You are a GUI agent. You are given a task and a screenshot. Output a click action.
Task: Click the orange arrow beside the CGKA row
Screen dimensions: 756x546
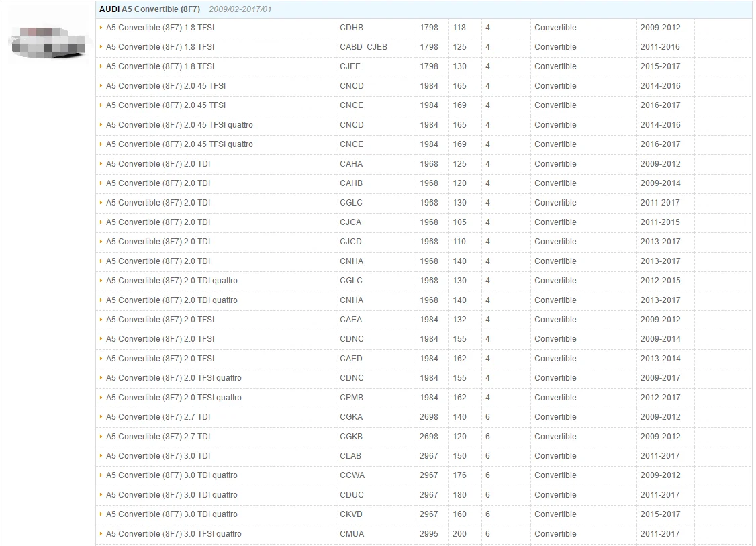(x=101, y=417)
